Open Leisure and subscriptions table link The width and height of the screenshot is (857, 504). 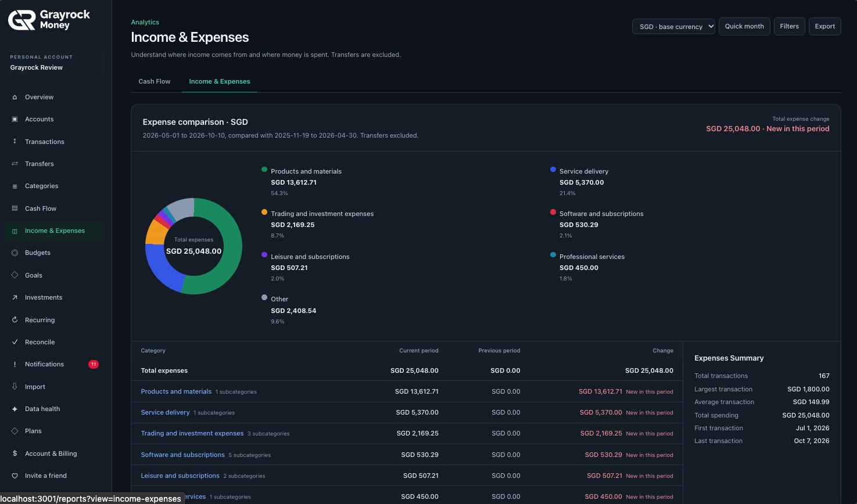point(180,476)
